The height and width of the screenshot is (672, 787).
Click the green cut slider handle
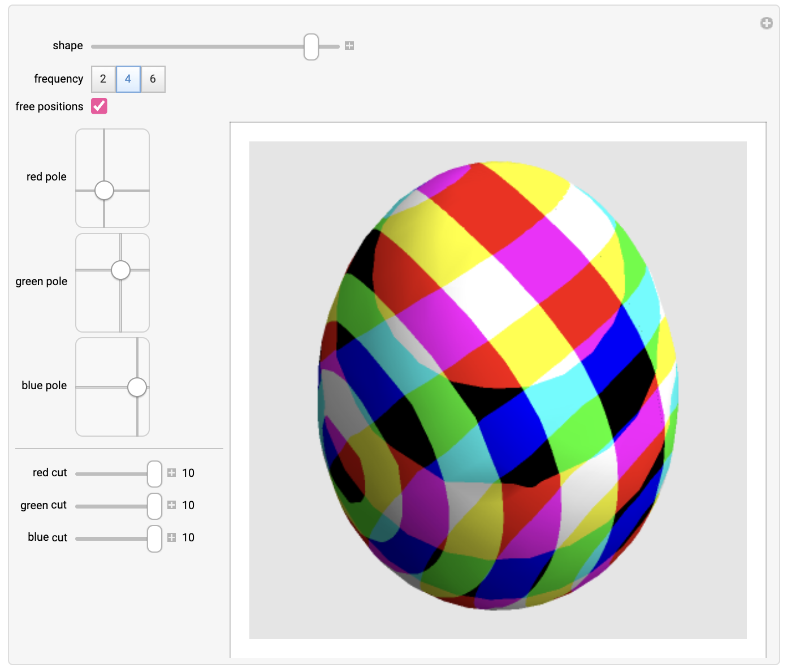point(154,506)
